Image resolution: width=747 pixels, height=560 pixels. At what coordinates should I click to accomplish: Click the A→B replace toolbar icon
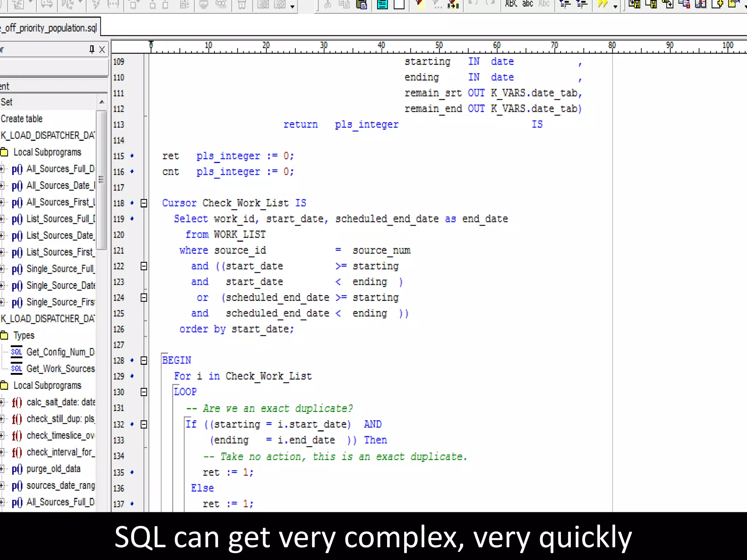(x=453, y=4)
